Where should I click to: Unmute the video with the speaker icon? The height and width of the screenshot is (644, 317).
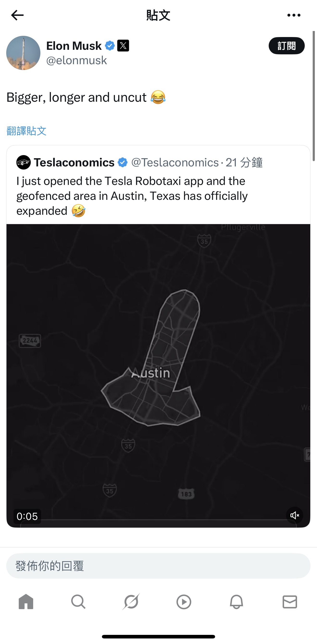tap(294, 515)
